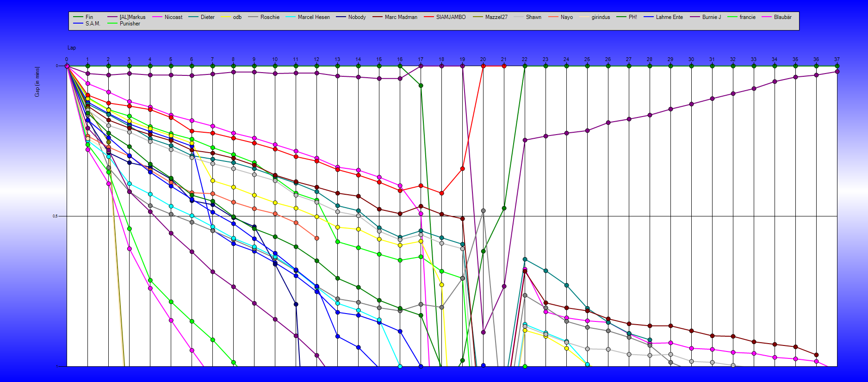Image resolution: width=868 pixels, height=382 pixels.
Task: Click lap number 0 on the axis
Action: (67, 59)
